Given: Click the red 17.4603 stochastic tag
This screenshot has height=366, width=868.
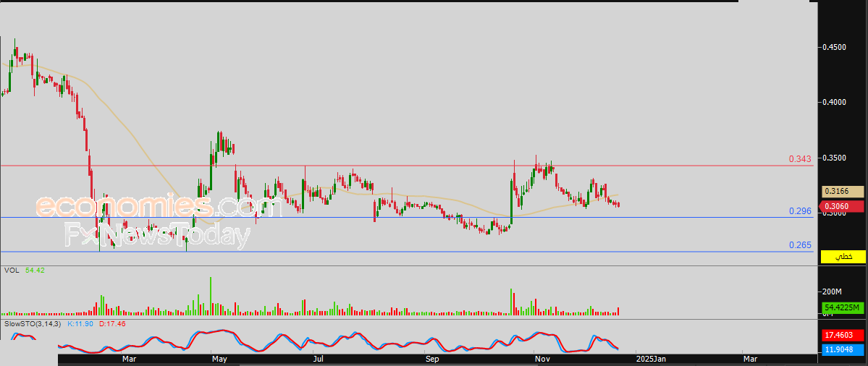Looking at the screenshot, I should (x=843, y=335).
